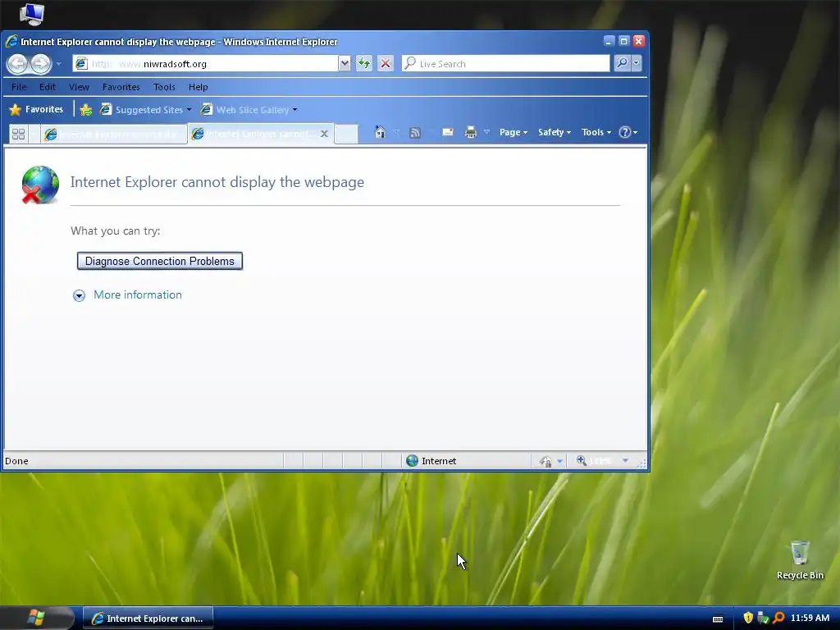This screenshot has height=630, width=840.
Task: Close the active tab with its X
Action: (324, 134)
